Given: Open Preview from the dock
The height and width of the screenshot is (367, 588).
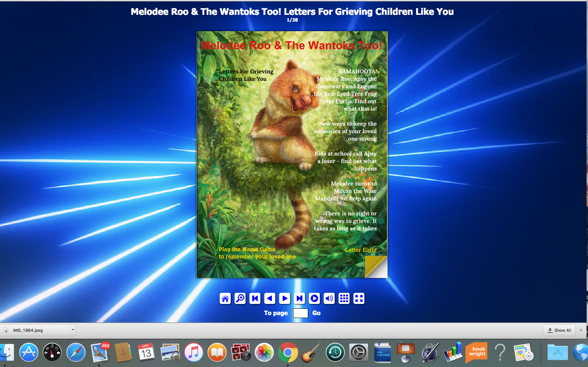Looking at the screenshot, I should coord(170,352).
